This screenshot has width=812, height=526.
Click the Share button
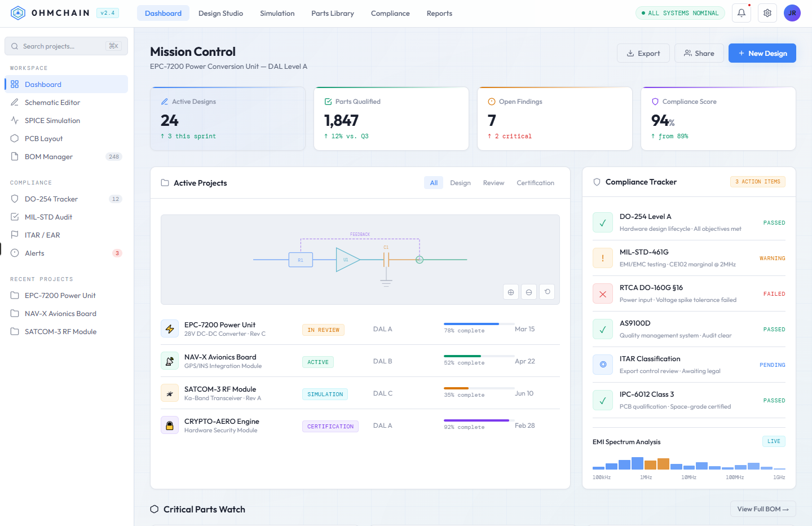click(699, 53)
